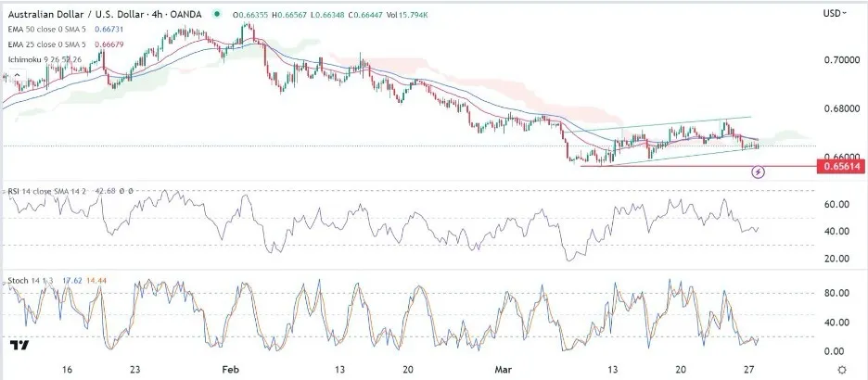Click the green market status dot

(x=217, y=14)
